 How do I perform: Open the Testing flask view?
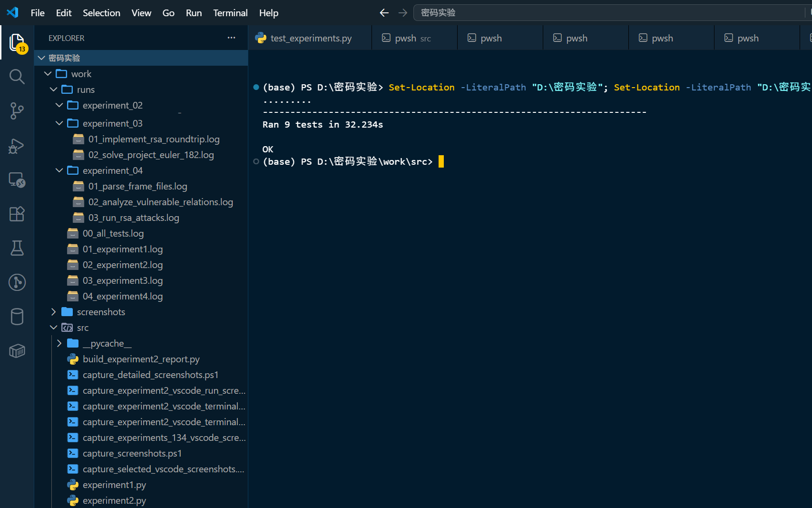[x=17, y=248]
